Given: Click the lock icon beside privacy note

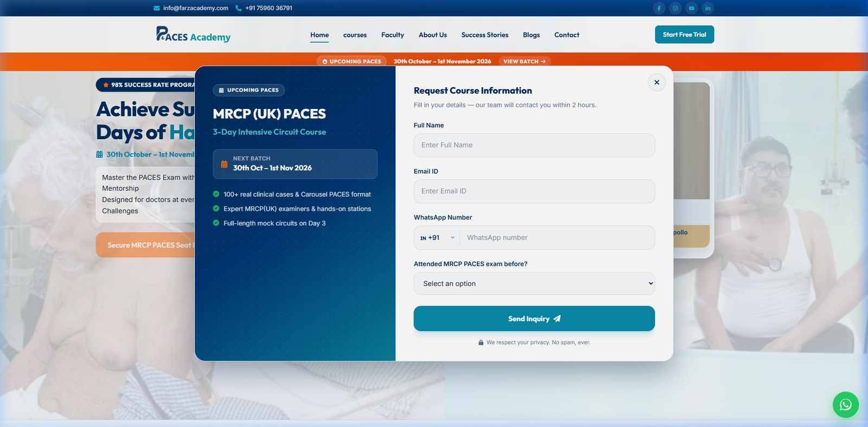Looking at the screenshot, I should click(x=481, y=342).
